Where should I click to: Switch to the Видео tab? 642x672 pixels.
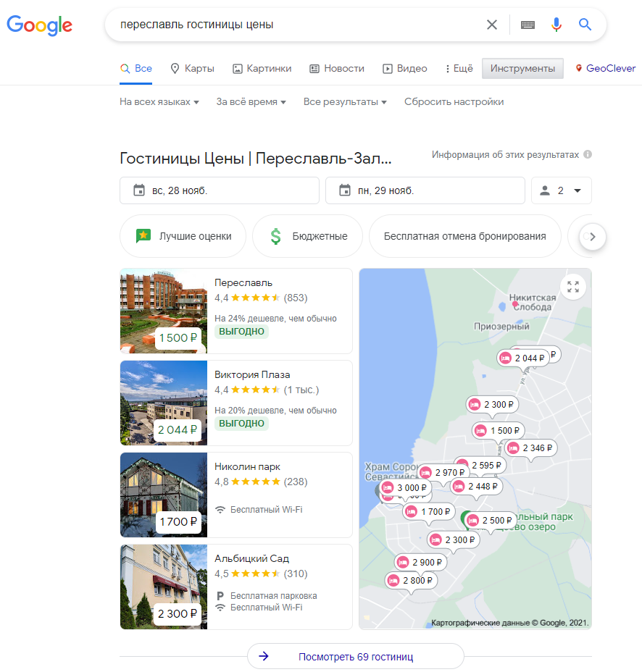point(405,69)
